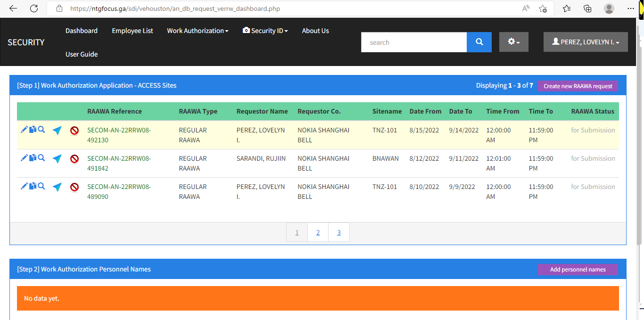Open browser Settings and more ellipsis

631,8
